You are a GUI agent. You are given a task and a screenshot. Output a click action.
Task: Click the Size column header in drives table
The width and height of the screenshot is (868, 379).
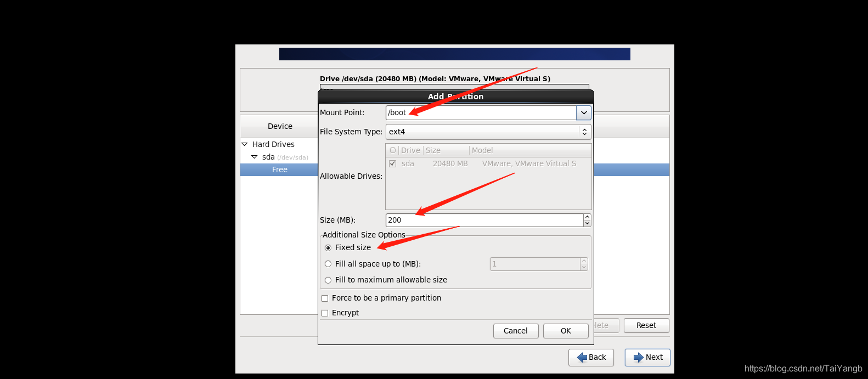point(446,150)
